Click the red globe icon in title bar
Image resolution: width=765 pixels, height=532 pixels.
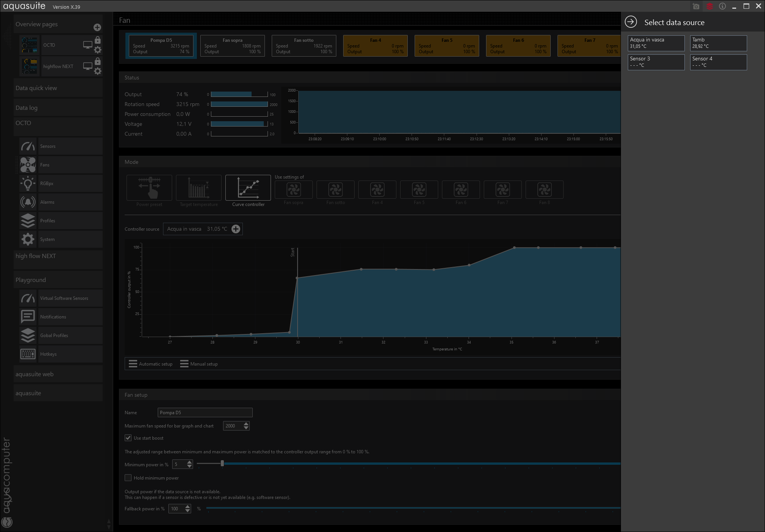tap(710, 6)
